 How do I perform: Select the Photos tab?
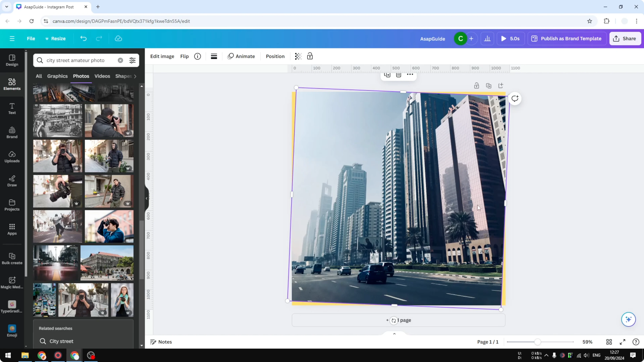(81, 76)
